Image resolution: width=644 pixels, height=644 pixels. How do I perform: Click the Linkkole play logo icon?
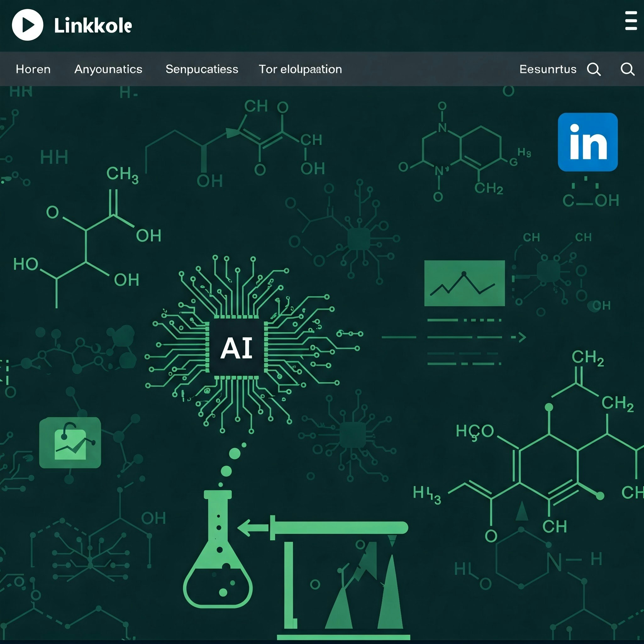[x=27, y=25]
